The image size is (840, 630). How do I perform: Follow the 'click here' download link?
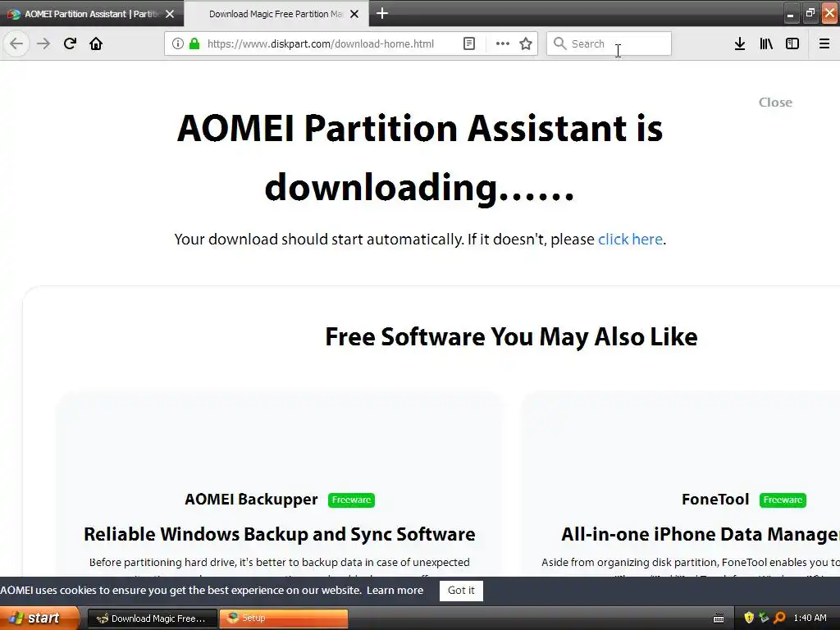point(630,239)
